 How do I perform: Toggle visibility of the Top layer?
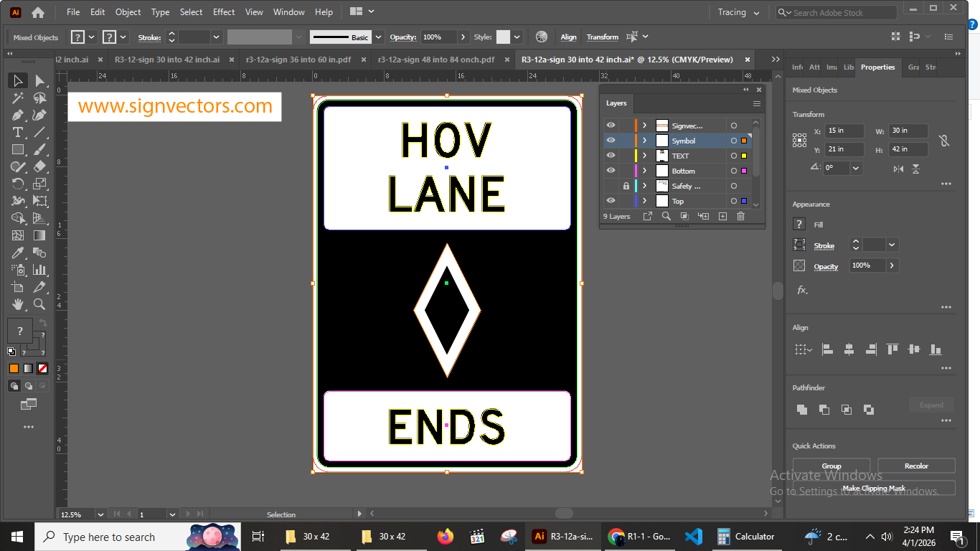coord(611,201)
